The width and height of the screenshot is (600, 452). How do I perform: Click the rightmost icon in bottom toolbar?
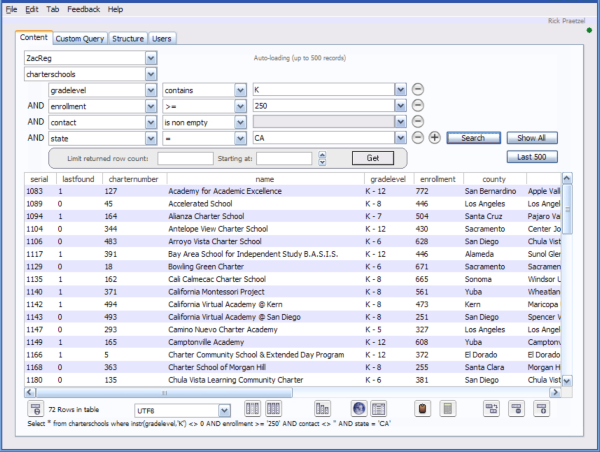[x=542, y=409]
